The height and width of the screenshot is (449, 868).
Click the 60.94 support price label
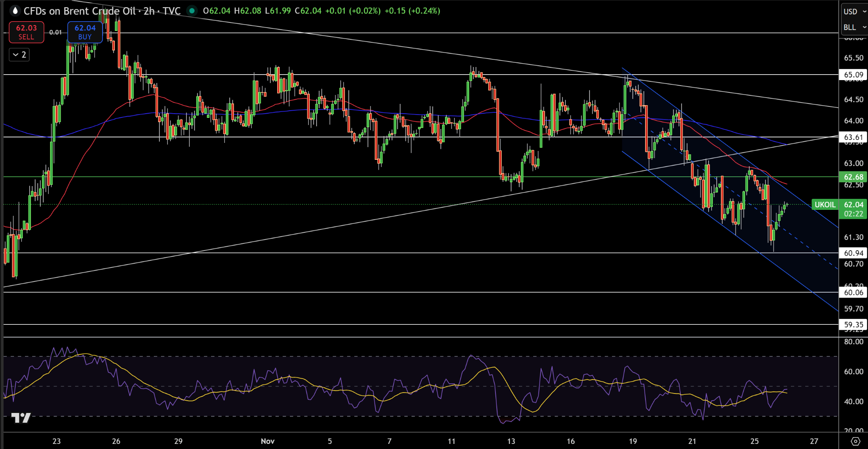point(853,253)
